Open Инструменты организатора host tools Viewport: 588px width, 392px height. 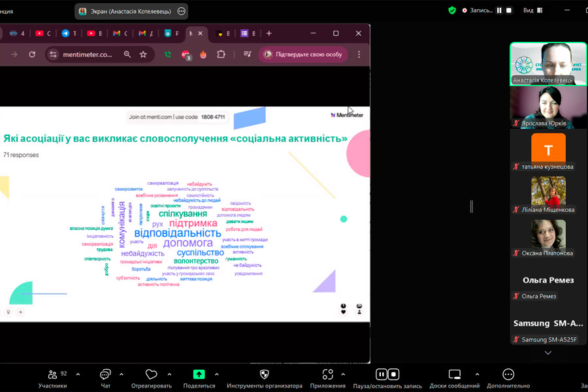[x=265, y=379]
